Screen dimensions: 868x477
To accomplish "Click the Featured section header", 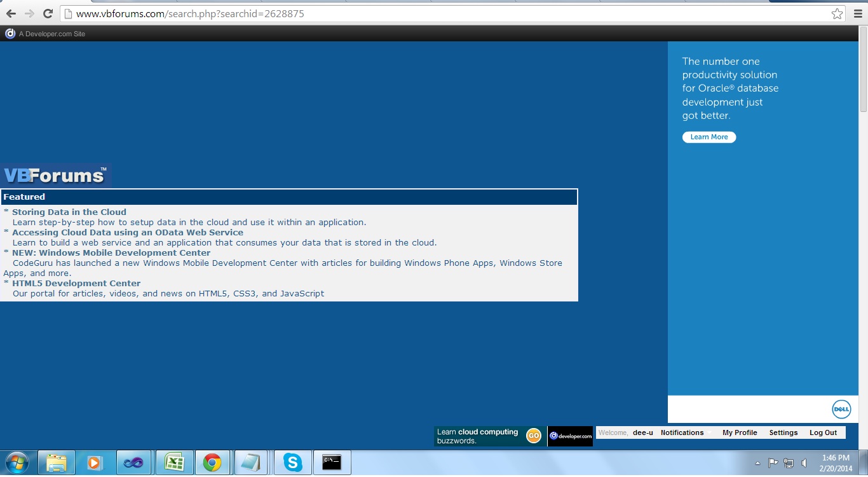I will click(x=289, y=197).
